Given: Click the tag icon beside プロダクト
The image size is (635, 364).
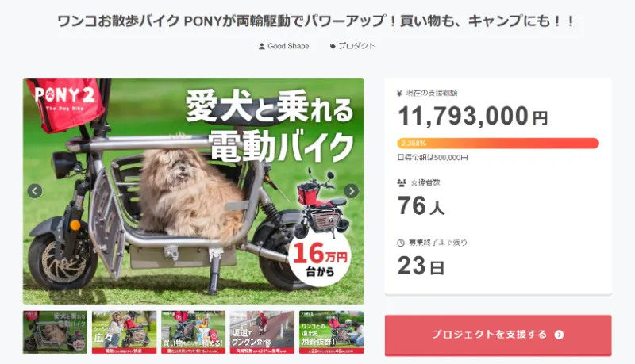Looking at the screenshot, I should pos(333,46).
